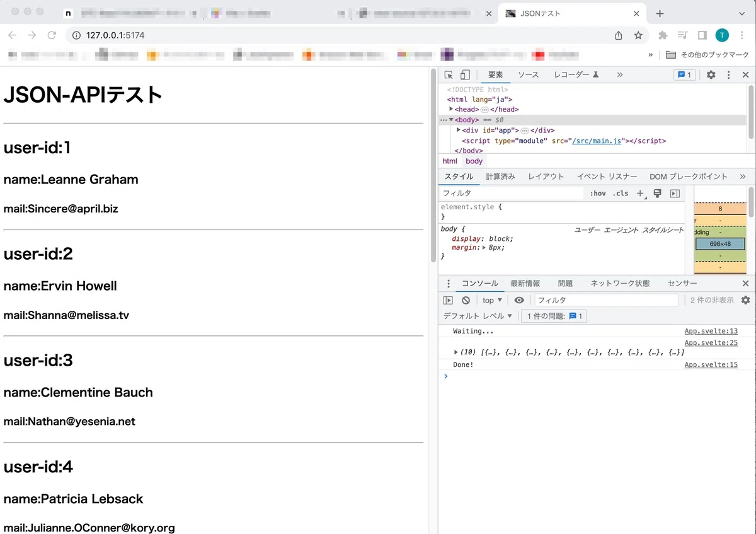Show more DevTools main tabs chevron
This screenshot has height=534, width=756.
pos(620,74)
